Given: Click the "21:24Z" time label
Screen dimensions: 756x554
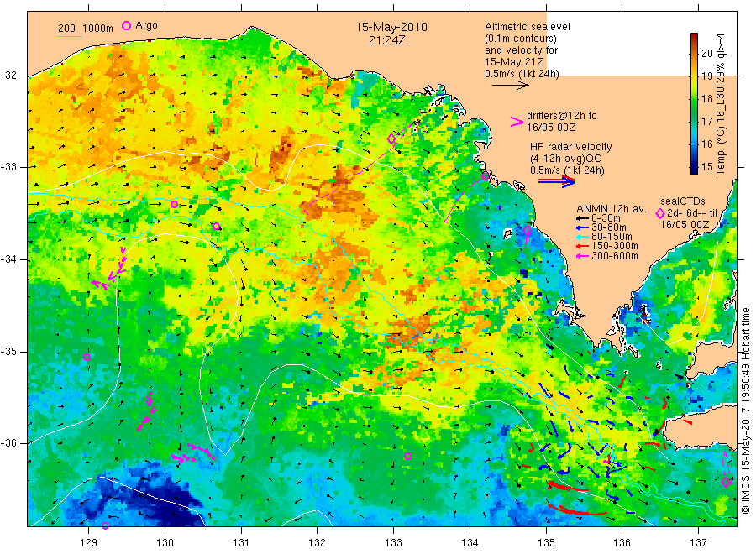Looking at the screenshot, I should point(386,40).
